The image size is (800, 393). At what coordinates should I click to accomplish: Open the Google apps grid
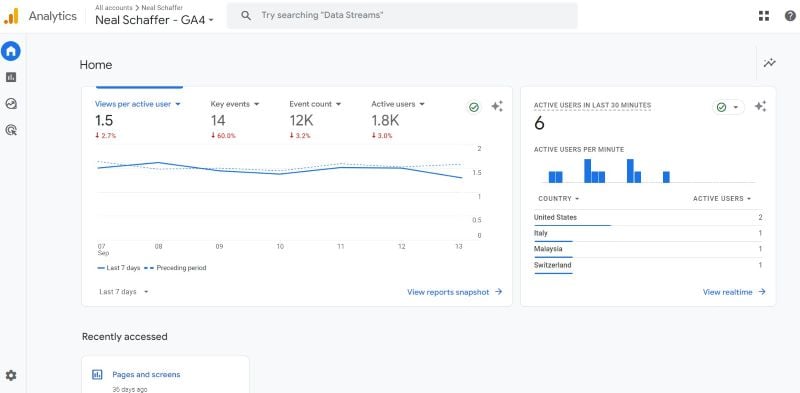763,16
